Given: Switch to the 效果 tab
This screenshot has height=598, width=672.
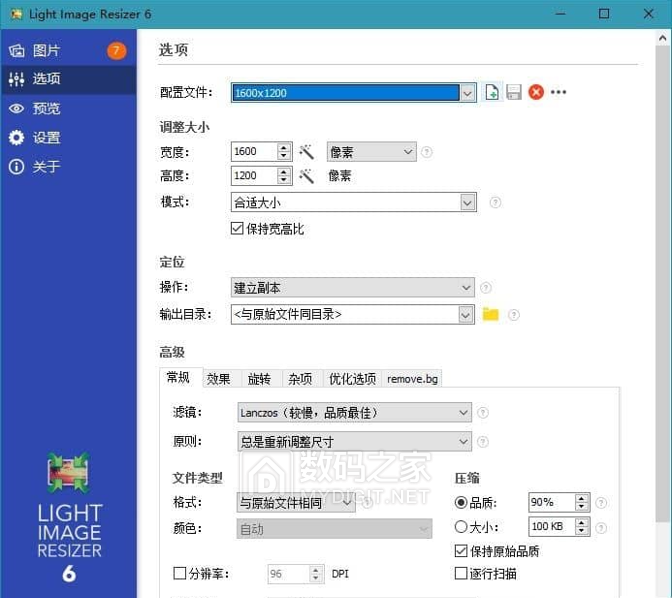Looking at the screenshot, I should tap(218, 379).
